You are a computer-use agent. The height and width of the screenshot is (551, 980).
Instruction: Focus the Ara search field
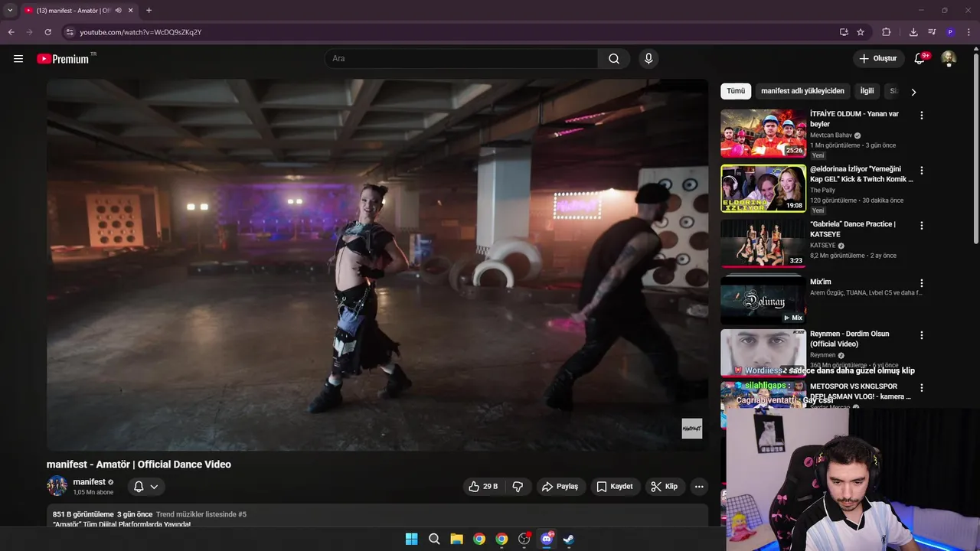tap(462, 59)
